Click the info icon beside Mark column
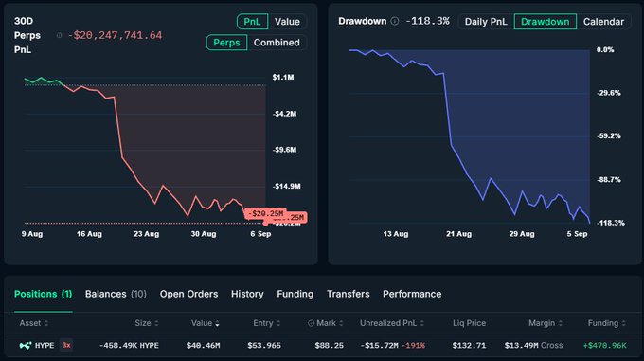Screen dimensions: 644x361 click(311, 323)
